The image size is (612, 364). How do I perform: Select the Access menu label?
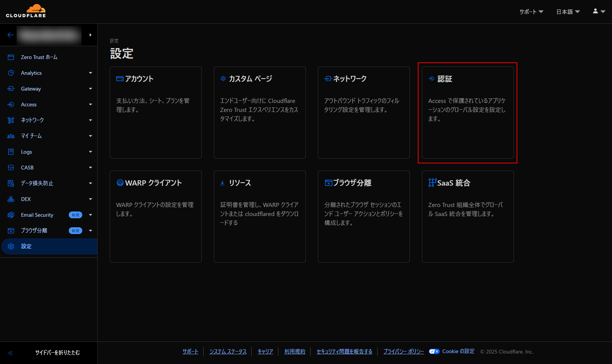click(29, 104)
